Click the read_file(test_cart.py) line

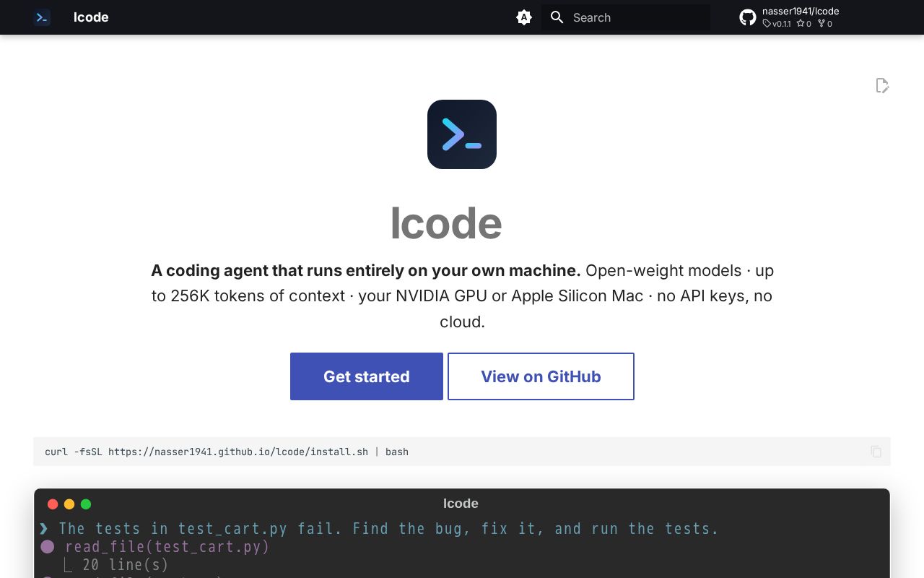pyautogui.click(x=167, y=547)
